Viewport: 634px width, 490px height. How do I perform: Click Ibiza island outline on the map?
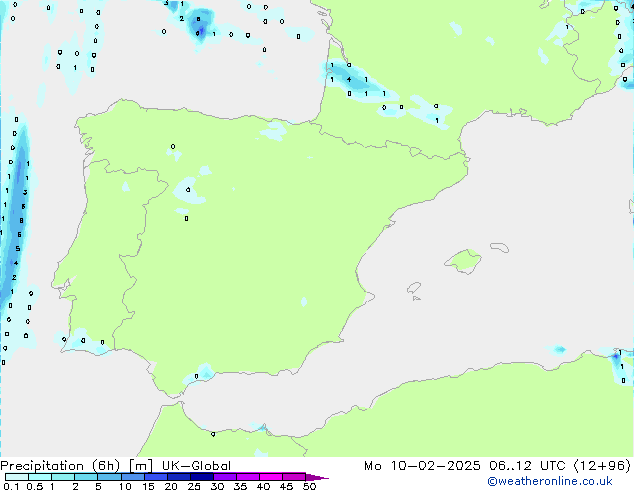[x=414, y=288]
